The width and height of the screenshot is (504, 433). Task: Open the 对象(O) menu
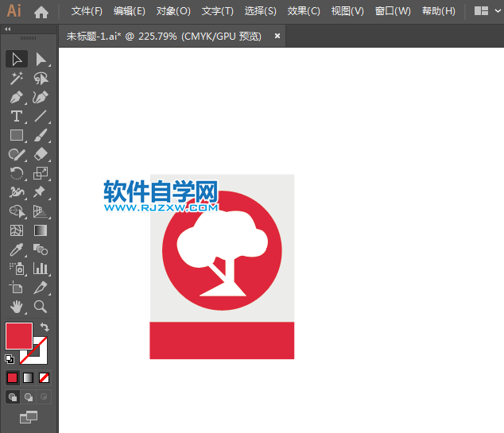click(173, 11)
